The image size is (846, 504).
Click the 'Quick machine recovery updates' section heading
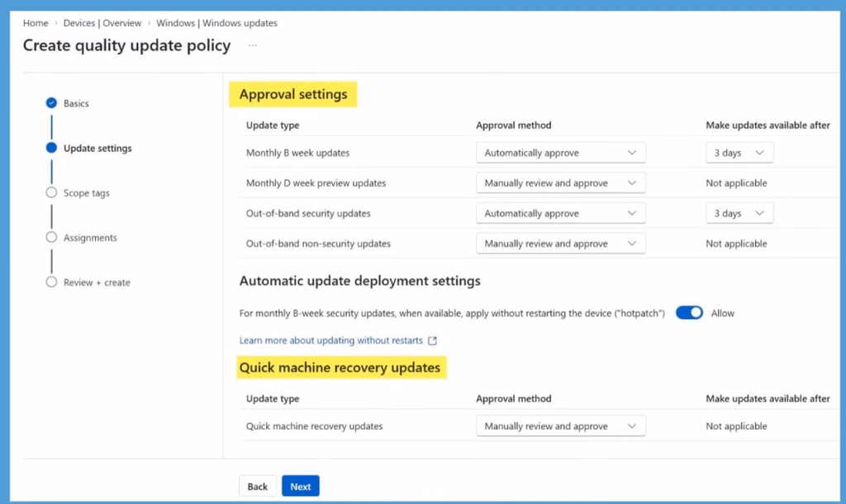click(x=340, y=368)
